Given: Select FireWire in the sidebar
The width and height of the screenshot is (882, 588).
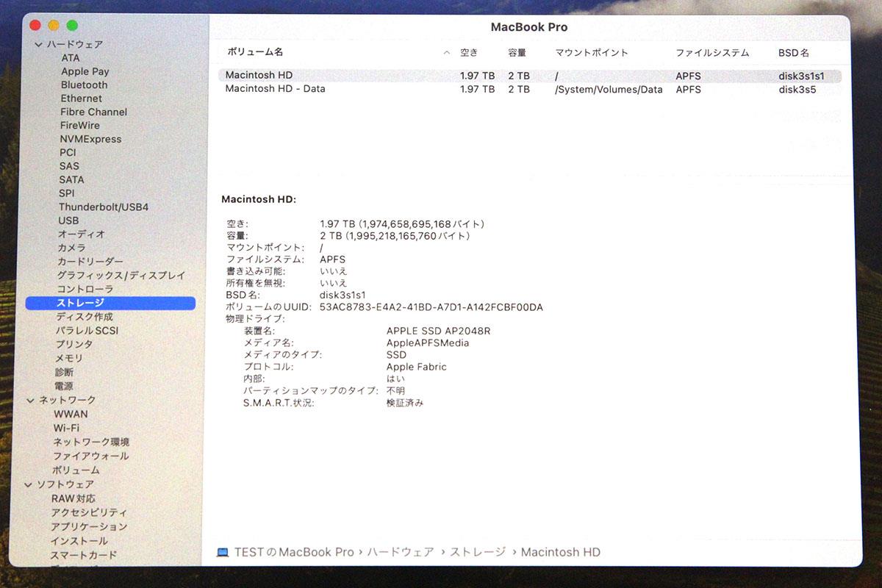Looking at the screenshot, I should coord(79,126).
